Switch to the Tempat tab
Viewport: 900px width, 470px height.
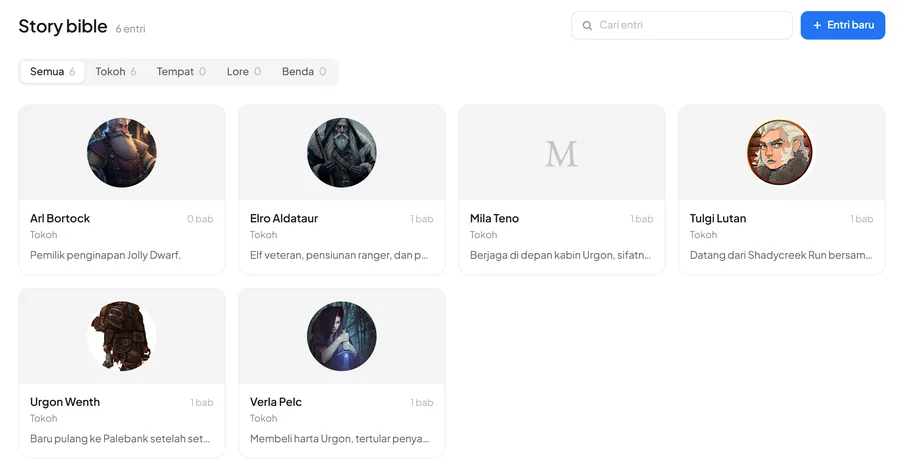pos(181,72)
